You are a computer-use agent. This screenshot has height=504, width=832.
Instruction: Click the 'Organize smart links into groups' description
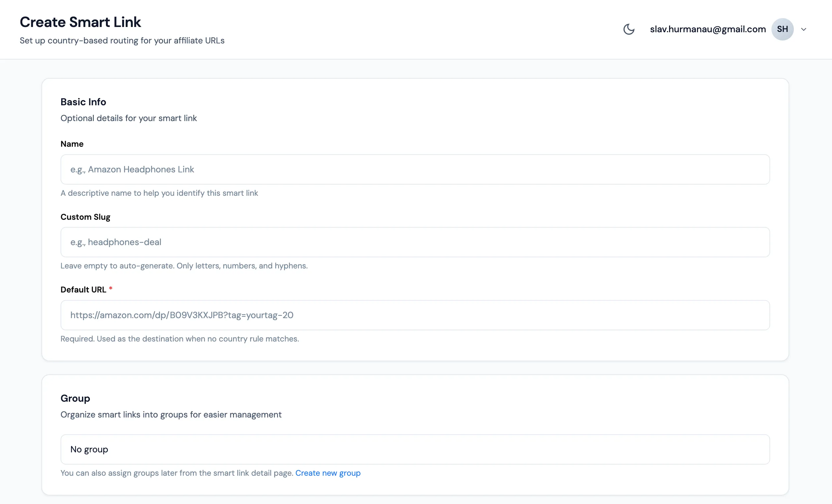(171, 415)
